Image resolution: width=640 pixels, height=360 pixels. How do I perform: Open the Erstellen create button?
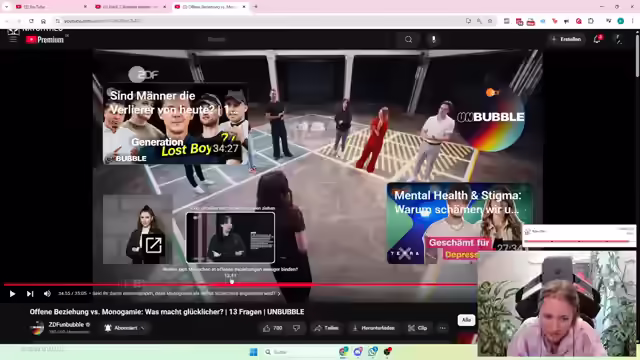566,39
